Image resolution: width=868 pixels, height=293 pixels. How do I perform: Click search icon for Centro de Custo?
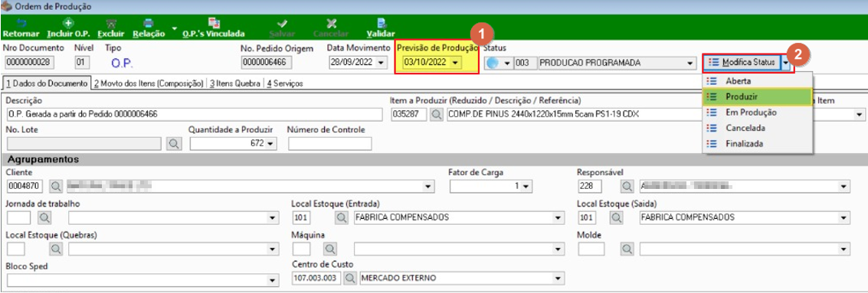click(350, 278)
